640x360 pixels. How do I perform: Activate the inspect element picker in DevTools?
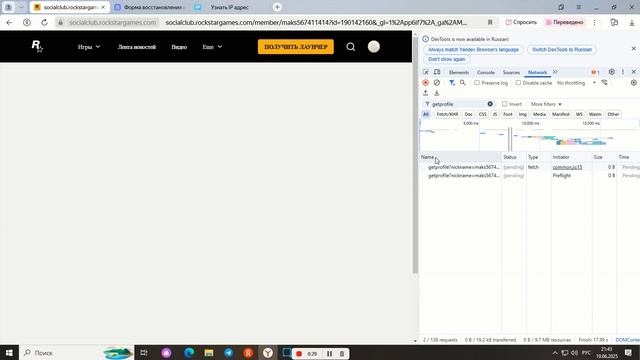point(426,72)
